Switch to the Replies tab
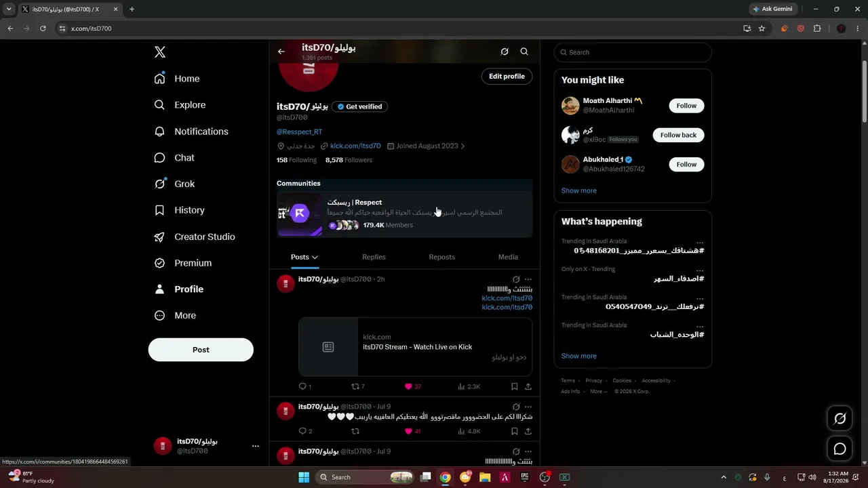This screenshot has height=488, width=868. coord(374,257)
